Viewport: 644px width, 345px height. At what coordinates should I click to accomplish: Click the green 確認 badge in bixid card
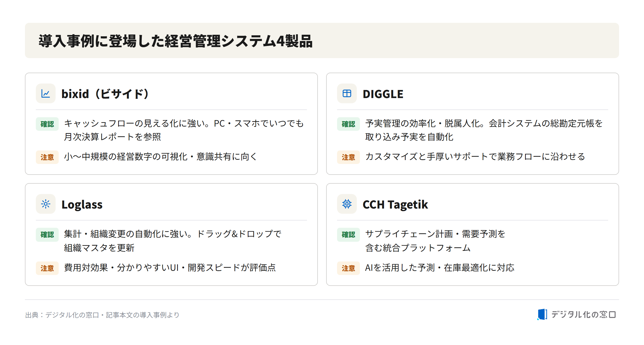click(x=47, y=124)
